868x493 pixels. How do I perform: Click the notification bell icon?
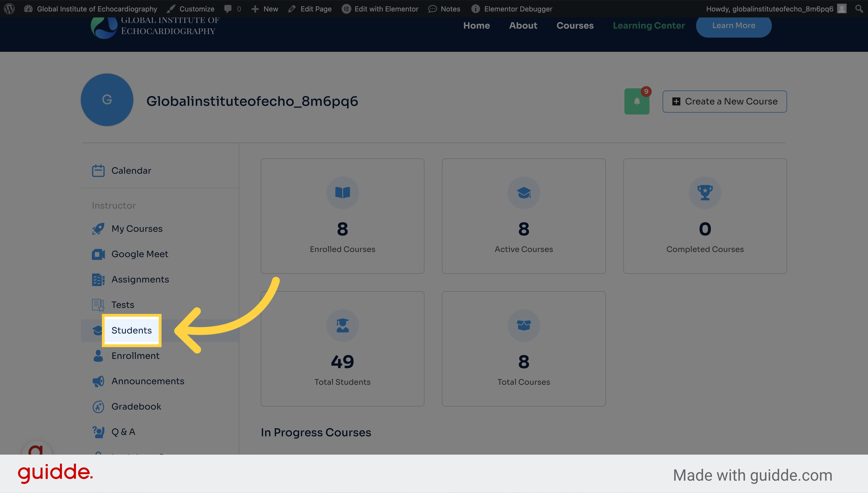tap(637, 101)
